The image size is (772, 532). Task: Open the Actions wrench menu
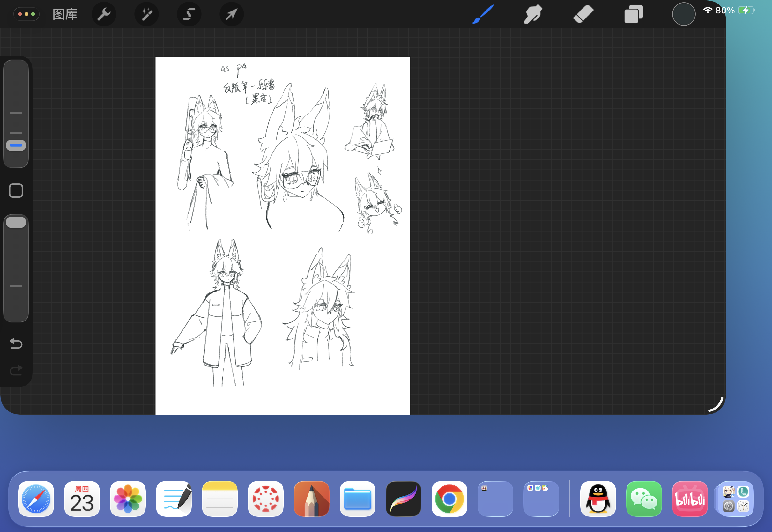[104, 14]
